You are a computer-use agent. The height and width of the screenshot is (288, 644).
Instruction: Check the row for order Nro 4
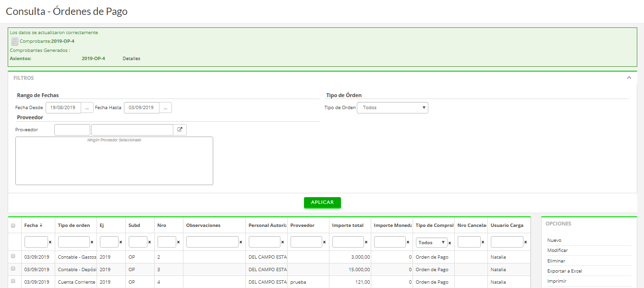point(13,281)
